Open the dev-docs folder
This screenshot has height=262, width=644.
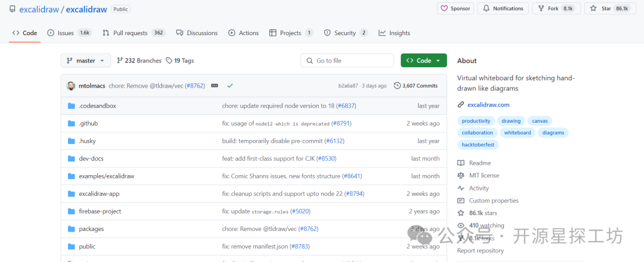click(91, 158)
